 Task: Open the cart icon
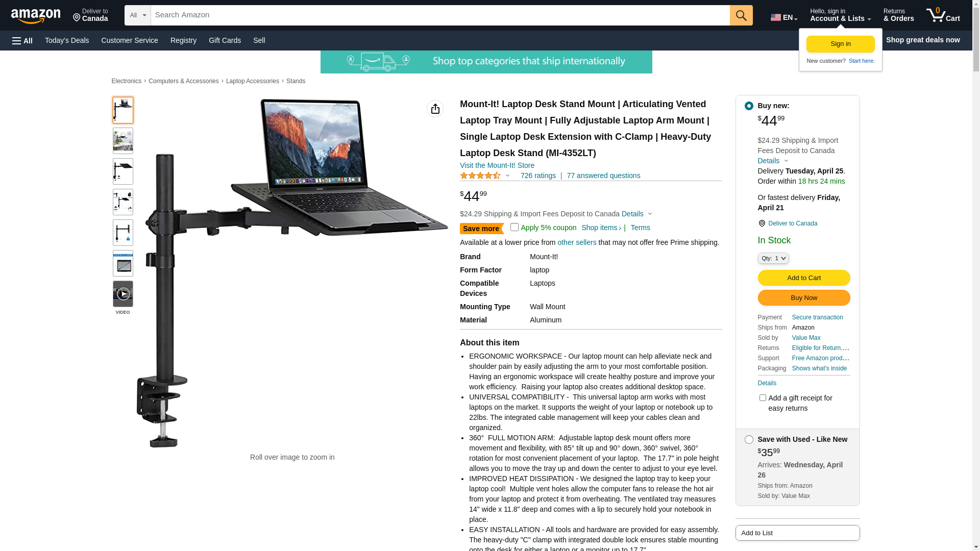pos(943,15)
